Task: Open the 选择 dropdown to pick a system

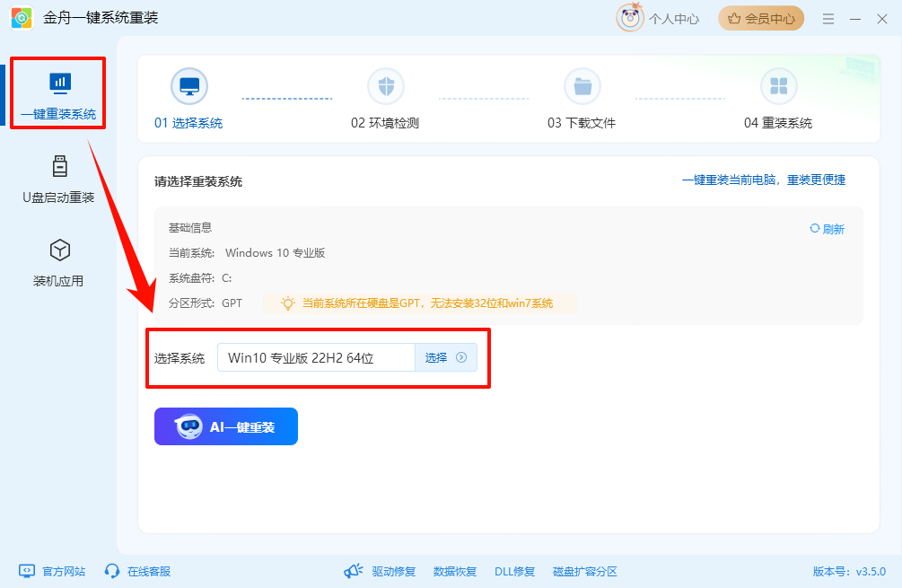Action: pos(446,357)
